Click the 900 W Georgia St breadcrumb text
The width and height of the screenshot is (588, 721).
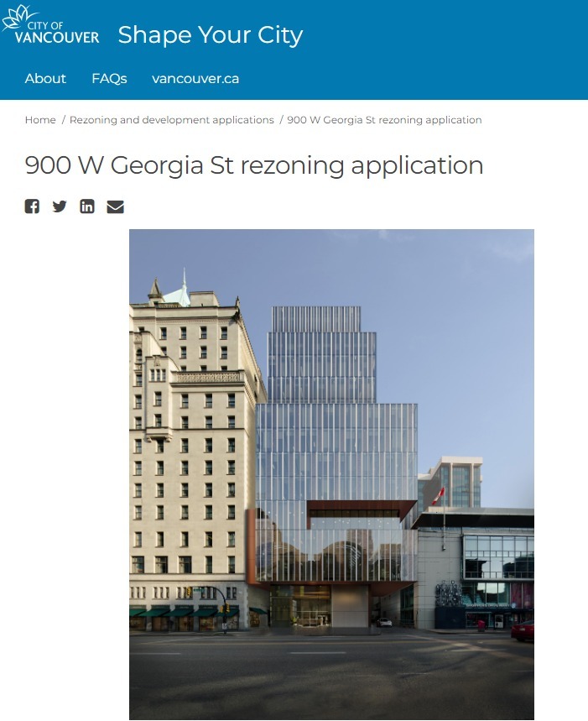(384, 120)
